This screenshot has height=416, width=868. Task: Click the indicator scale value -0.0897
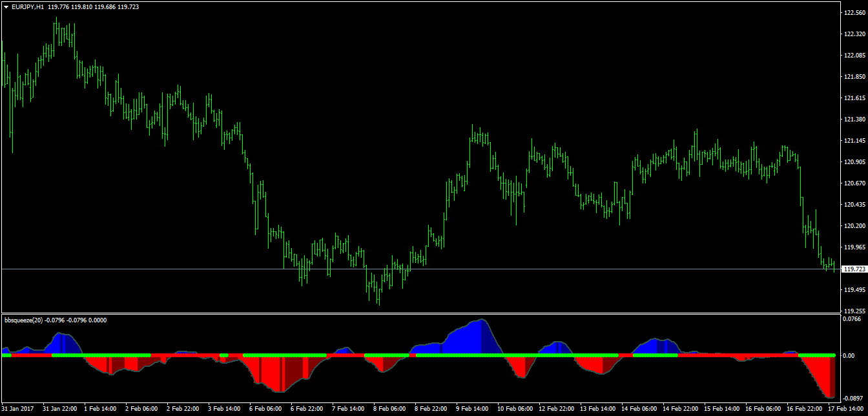click(x=853, y=398)
